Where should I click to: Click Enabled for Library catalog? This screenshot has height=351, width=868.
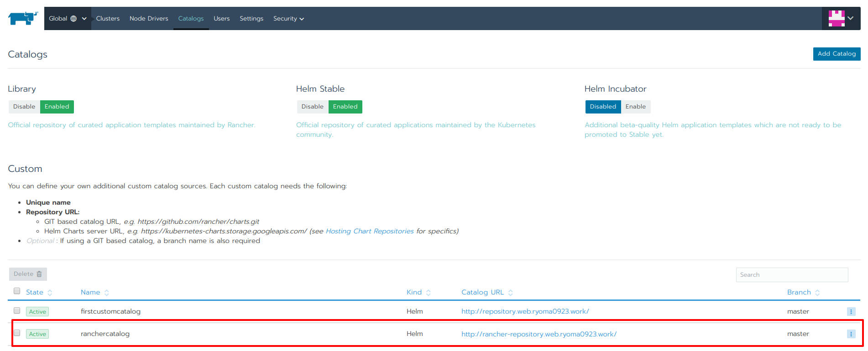pos(57,107)
